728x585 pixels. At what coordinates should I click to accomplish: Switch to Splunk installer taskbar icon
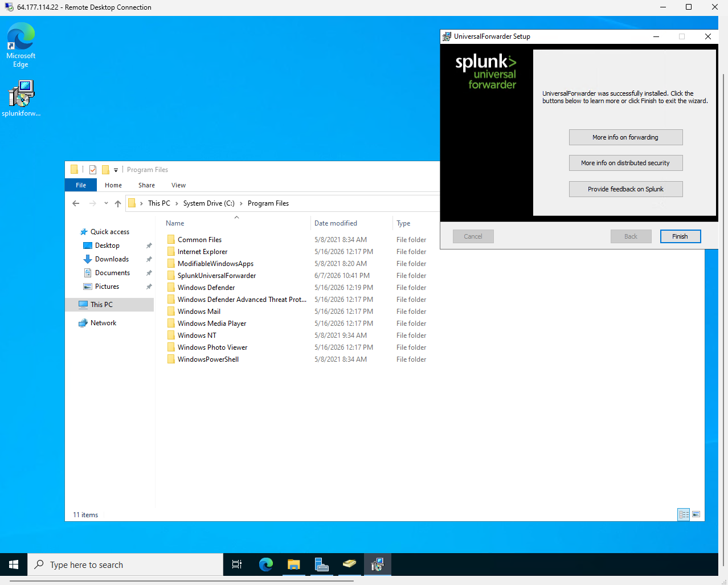coord(377,564)
